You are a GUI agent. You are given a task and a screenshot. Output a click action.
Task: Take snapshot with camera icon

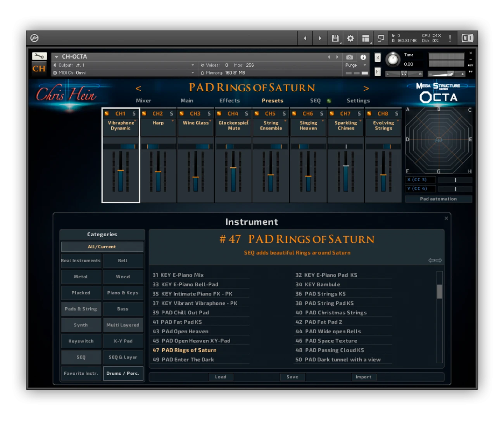[x=349, y=57]
